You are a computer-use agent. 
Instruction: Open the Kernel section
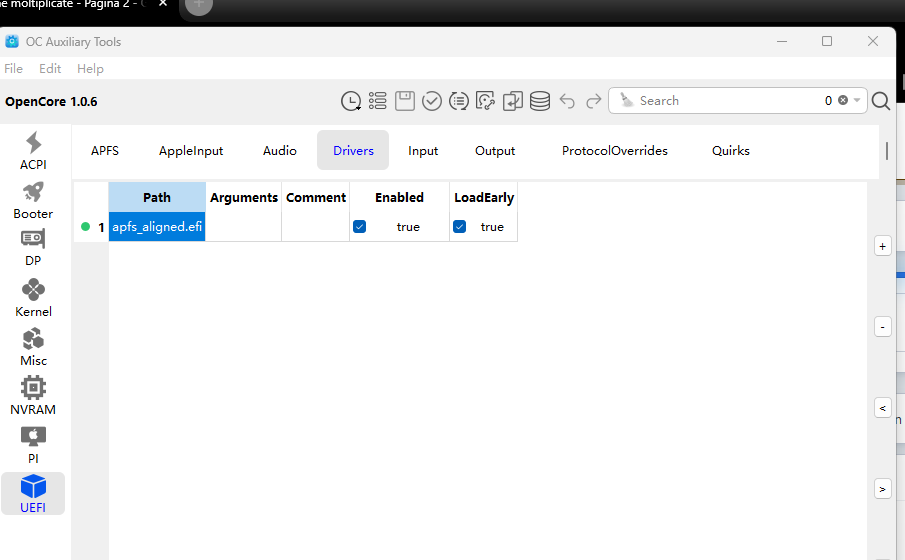point(33,298)
